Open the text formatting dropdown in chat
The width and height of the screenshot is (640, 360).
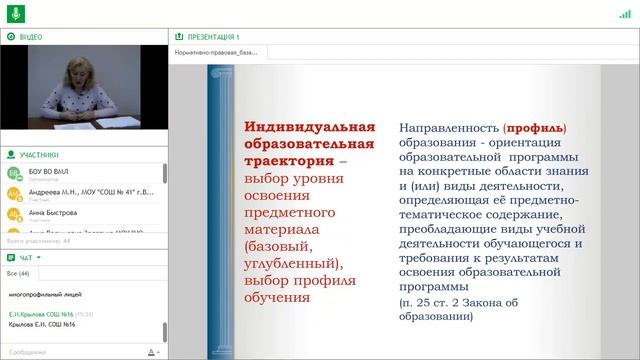point(153,352)
